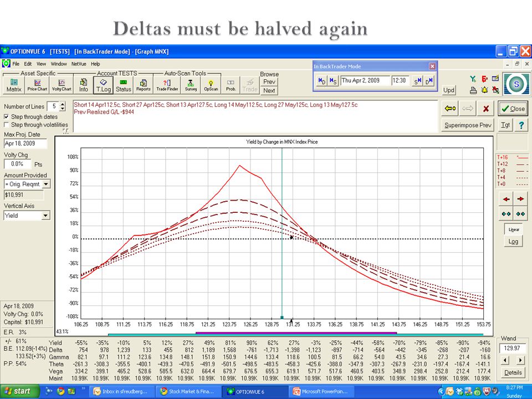Click Superimpose Prev button
Image resolution: width=532 pixels, height=399 pixels.
click(468, 125)
